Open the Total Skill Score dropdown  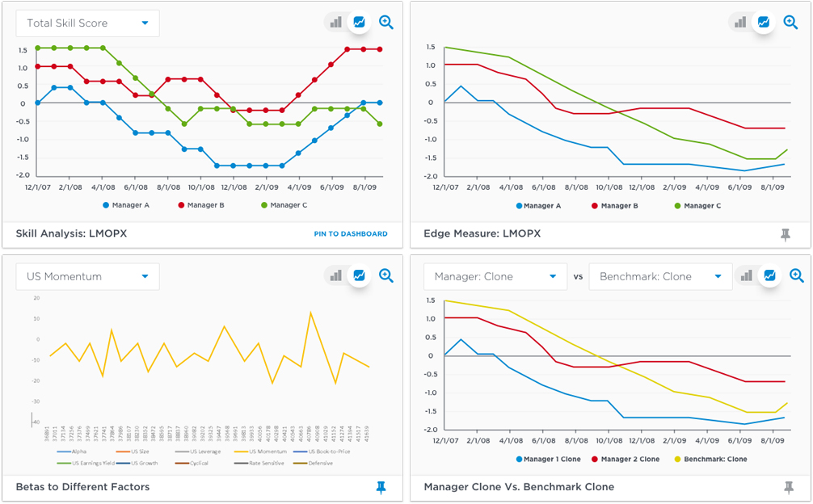tap(86, 23)
